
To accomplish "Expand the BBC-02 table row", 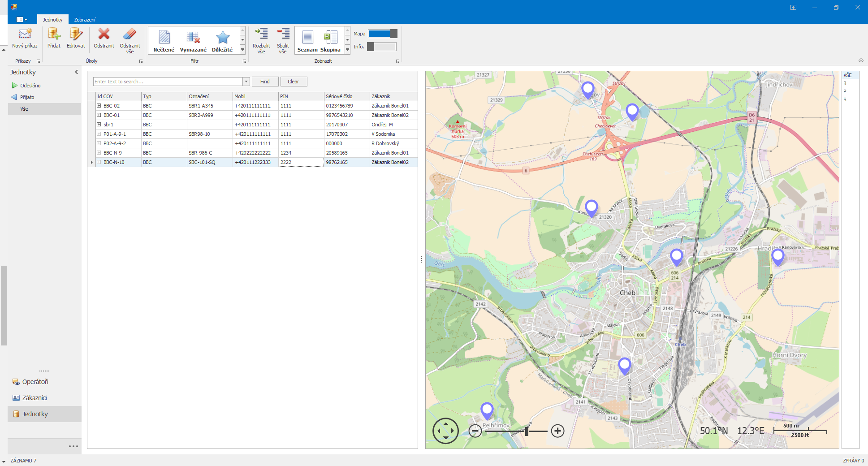I will (98, 106).
